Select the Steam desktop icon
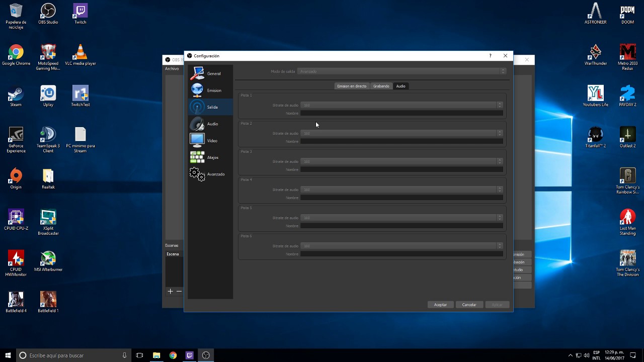The width and height of the screenshot is (644, 362). pos(16,96)
